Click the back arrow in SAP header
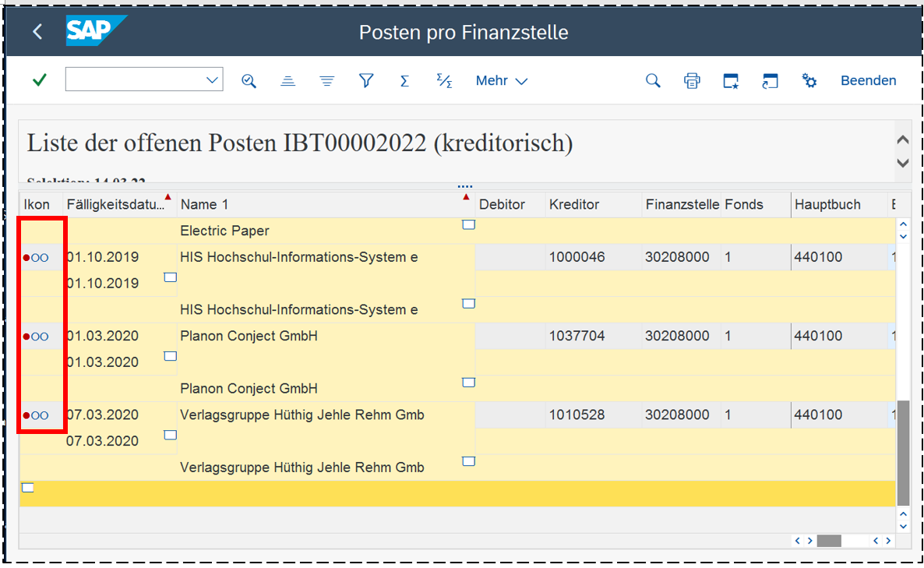Image resolution: width=924 pixels, height=568 pixels. 37,32
